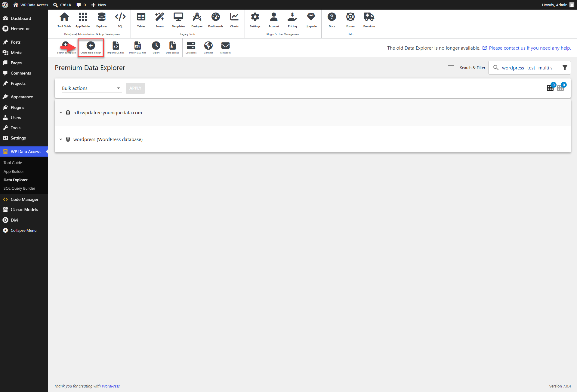
Task: Open Classic Models in the sidebar
Action: 24,210
